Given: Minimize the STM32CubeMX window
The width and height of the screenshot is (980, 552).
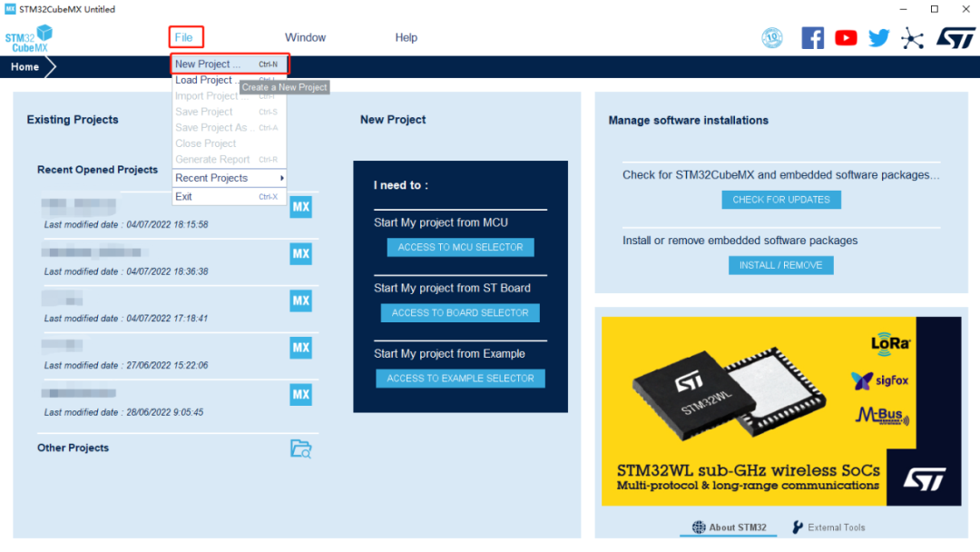Looking at the screenshot, I should 903,9.
